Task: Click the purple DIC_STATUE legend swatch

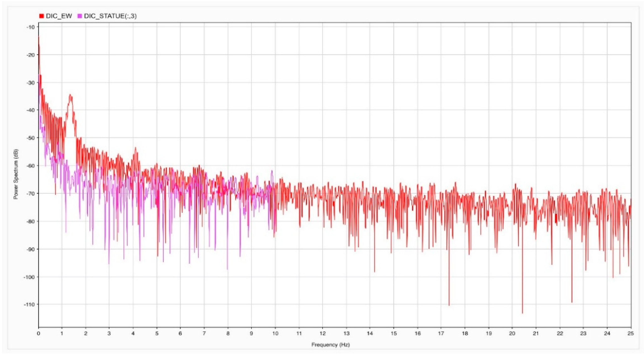Action: [x=80, y=16]
